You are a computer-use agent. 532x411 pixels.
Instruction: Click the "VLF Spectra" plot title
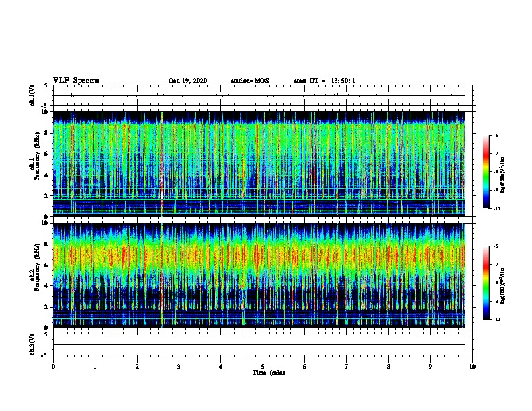click(76, 81)
